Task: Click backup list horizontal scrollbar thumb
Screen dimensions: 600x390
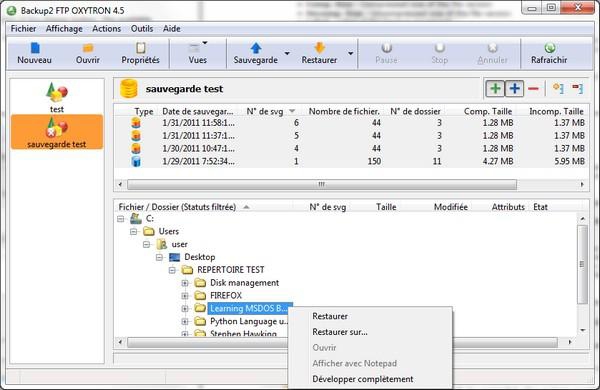Action: pos(322,184)
